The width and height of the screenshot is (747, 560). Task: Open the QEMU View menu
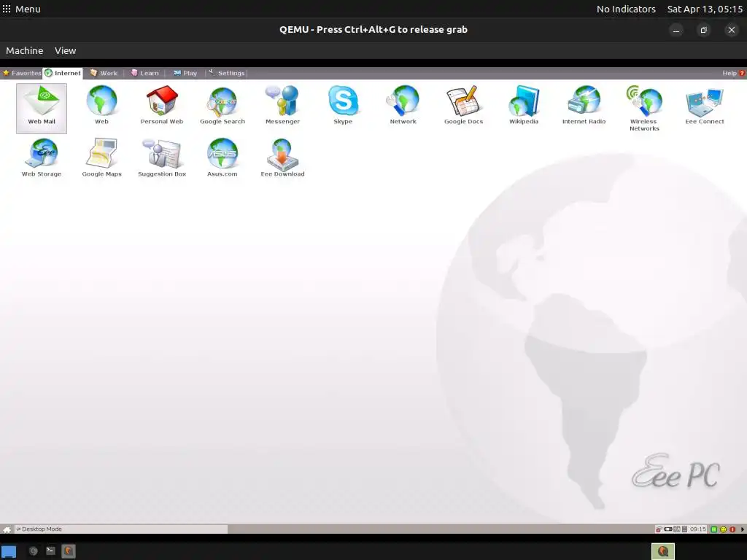click(x=65, y=50)
